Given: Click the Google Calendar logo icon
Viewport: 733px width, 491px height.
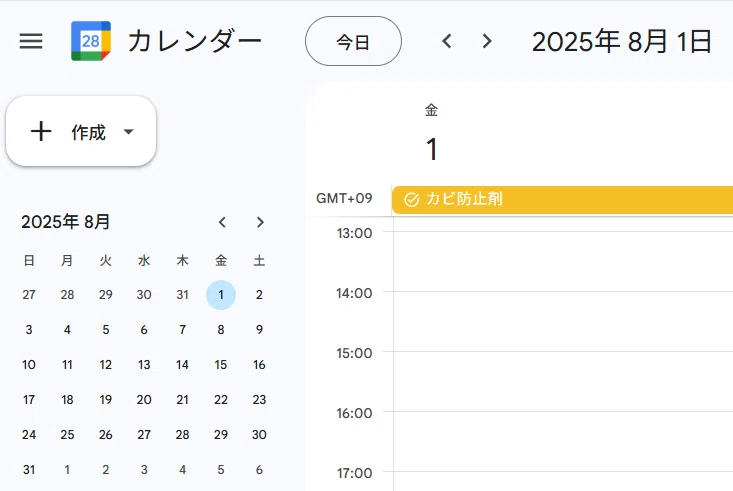Looking at the screenshot, I should coord(91,41).
